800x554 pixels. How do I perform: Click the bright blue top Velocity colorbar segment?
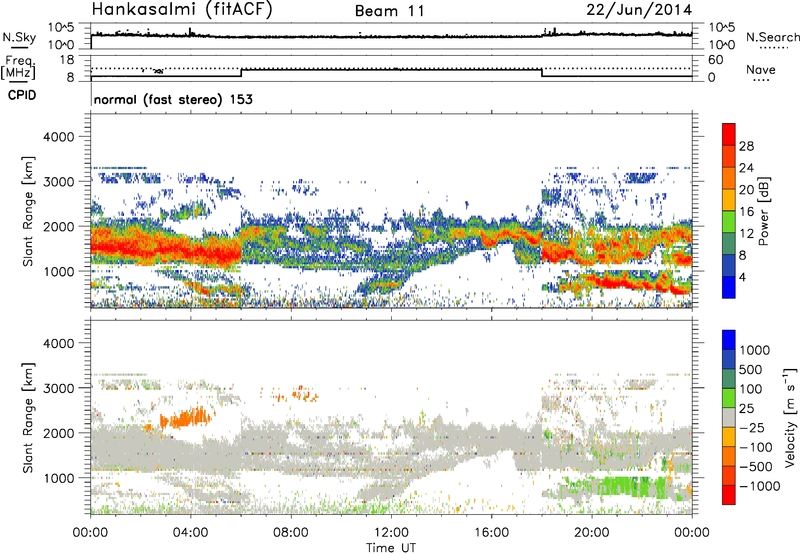pyautogui.click(x=729, y=340)
